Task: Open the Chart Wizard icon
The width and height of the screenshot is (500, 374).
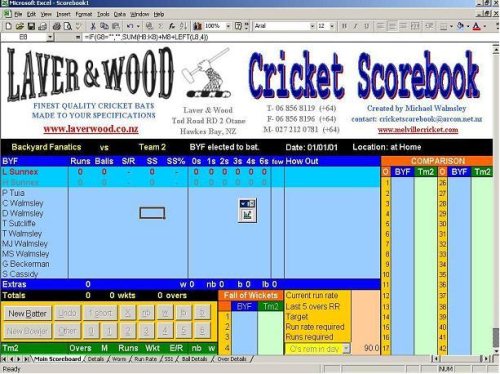Action: tap(198, 26)
